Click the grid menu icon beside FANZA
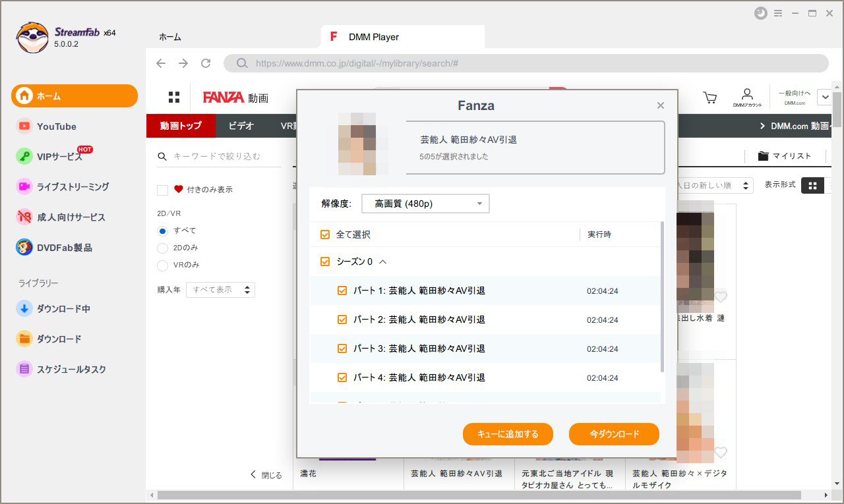Viewport: 844px width, 504px height. (174, 98)
